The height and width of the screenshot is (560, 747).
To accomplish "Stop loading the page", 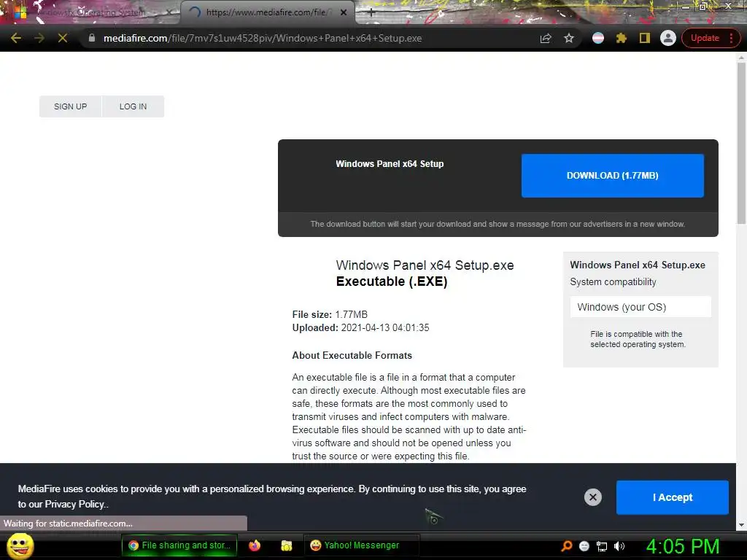I will pyautogui.click(x=63, y=38).
